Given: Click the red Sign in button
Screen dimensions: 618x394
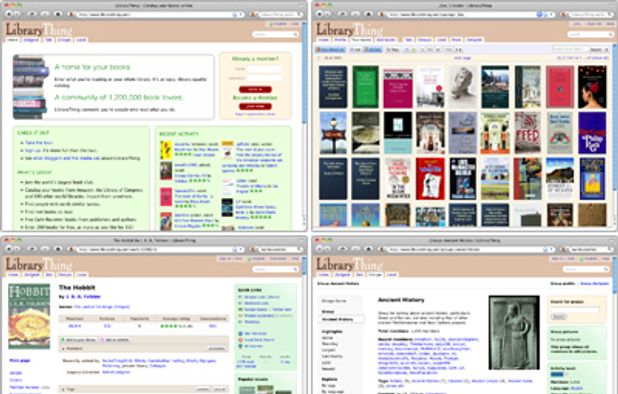Looking at the screenshot, I should pyautogui.click(x=255, y=89).
